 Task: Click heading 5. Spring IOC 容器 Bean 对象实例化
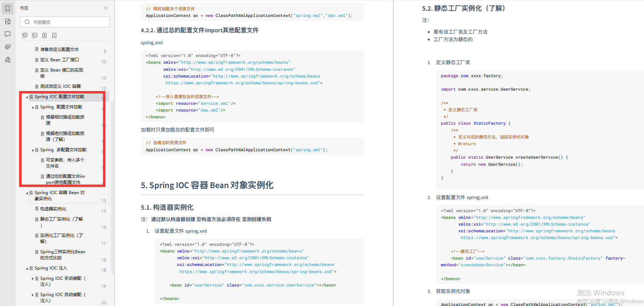207,185
